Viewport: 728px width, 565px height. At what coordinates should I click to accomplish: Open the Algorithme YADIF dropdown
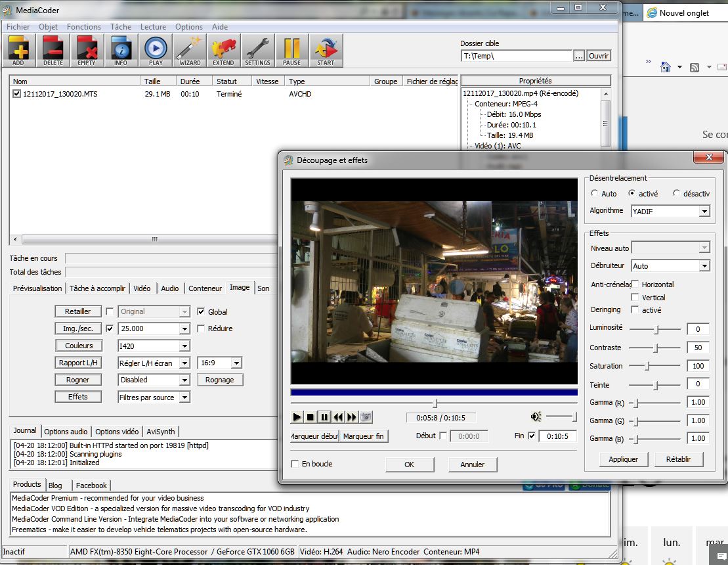(x=704, y=211)
